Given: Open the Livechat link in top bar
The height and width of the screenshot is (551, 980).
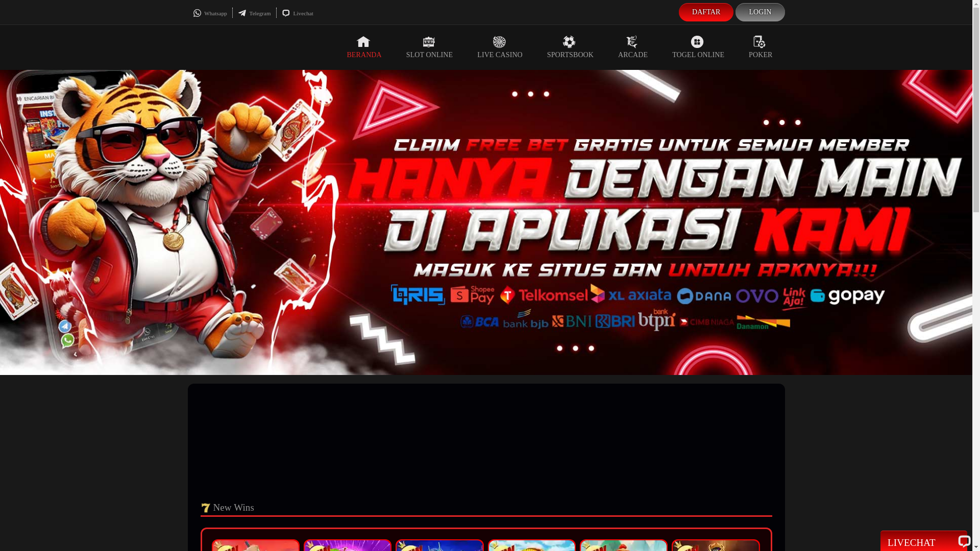Looking at the screenshot, I should pyautogui.click(x=298, y=13).
